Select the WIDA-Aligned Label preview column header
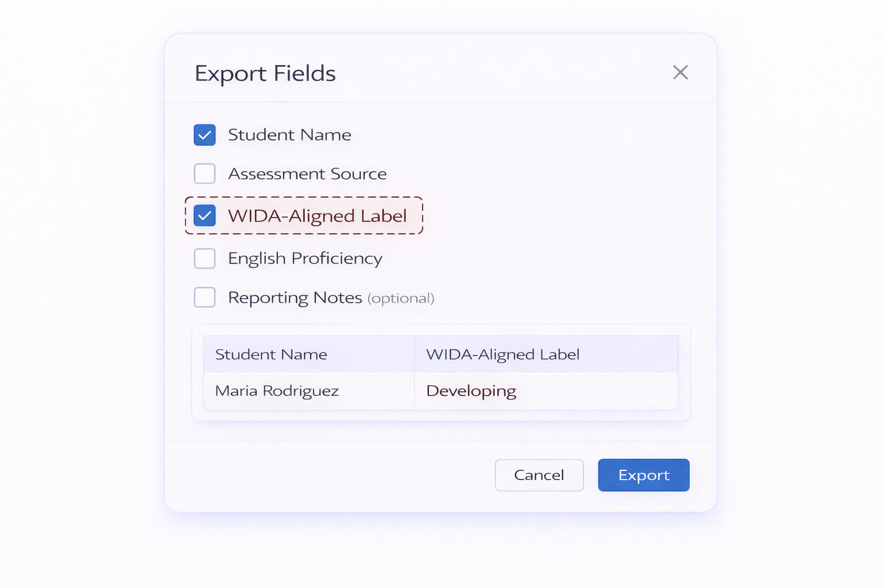The height and width of the screenshot is (588, 882). (x=502, y=354)
